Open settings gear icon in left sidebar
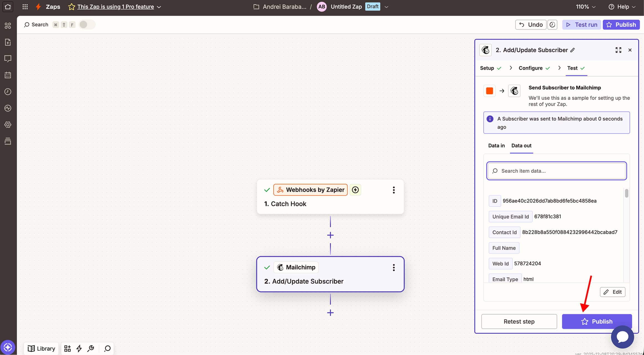Image resolution: width=644 pixels, height=355 pixels. [8, 125]
